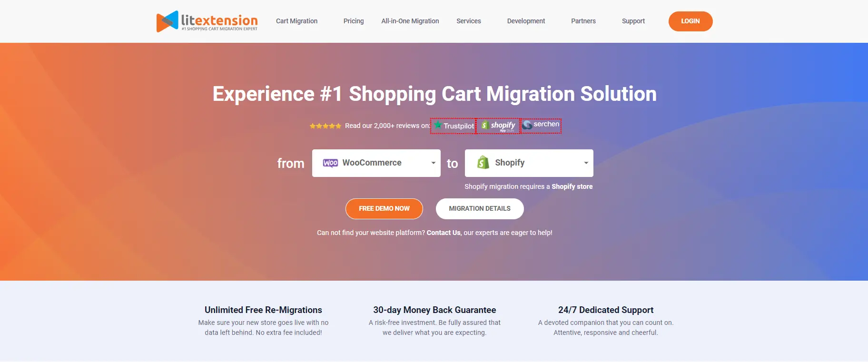The height and width of the screenshot is (362, 868).
Task: Open the Services menu
Action: click(468, 21)
